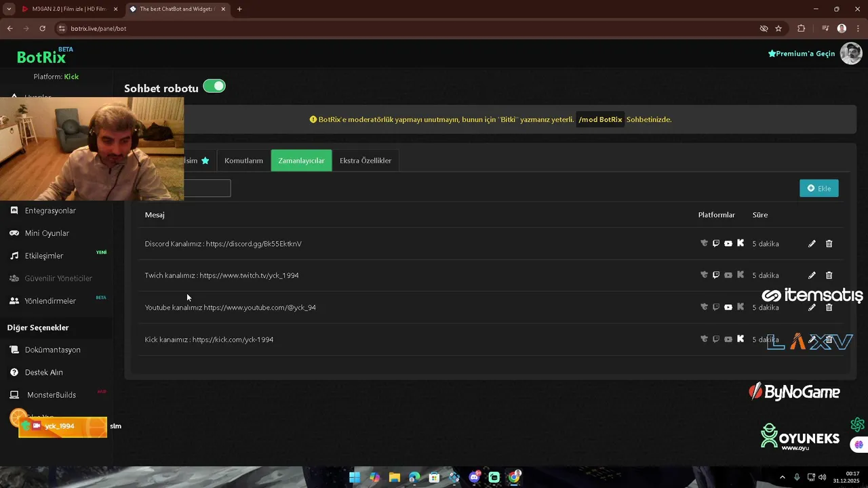
Task: Expand the system tray hidden icons
Action: tap(782, 477)
